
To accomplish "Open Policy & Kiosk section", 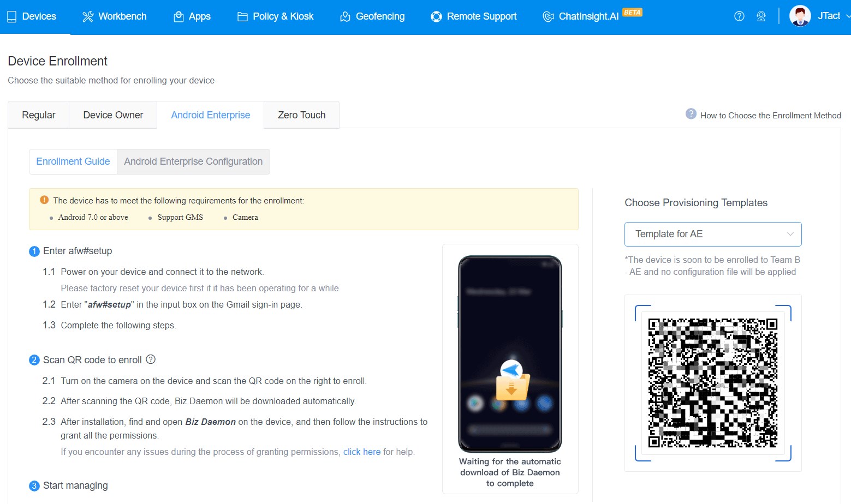I will 276,16.
